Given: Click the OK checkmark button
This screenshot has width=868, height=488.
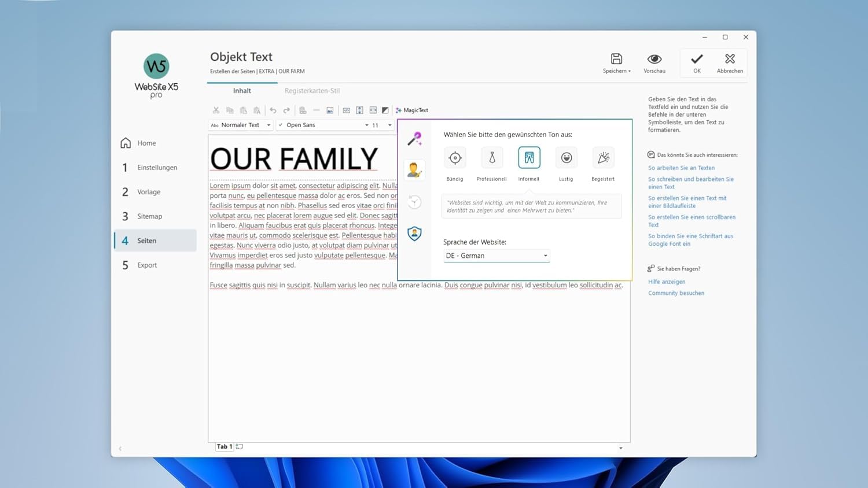Looking at the screenshot, I should pos(697,63).
